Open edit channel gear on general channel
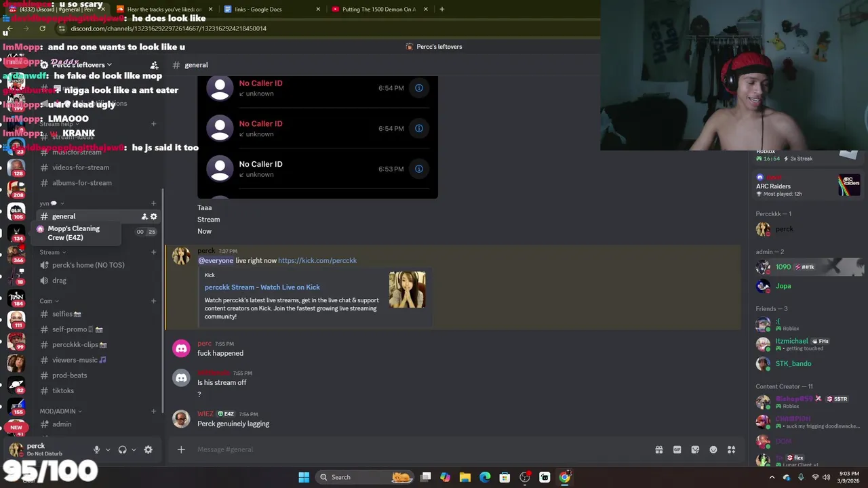This screenshot has width=868, height=488. click(x=154, y=216)
